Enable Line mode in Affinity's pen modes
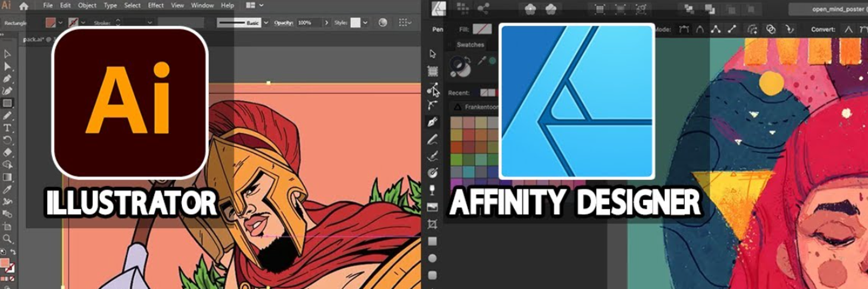The height and width of the screenshot is (289, 868). 732,29
